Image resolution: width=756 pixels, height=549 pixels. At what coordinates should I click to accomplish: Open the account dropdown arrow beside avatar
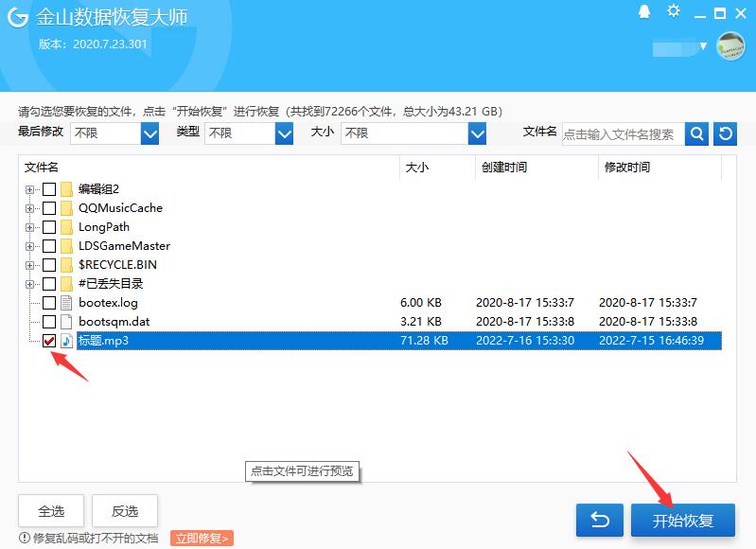[x=703, y=46]
